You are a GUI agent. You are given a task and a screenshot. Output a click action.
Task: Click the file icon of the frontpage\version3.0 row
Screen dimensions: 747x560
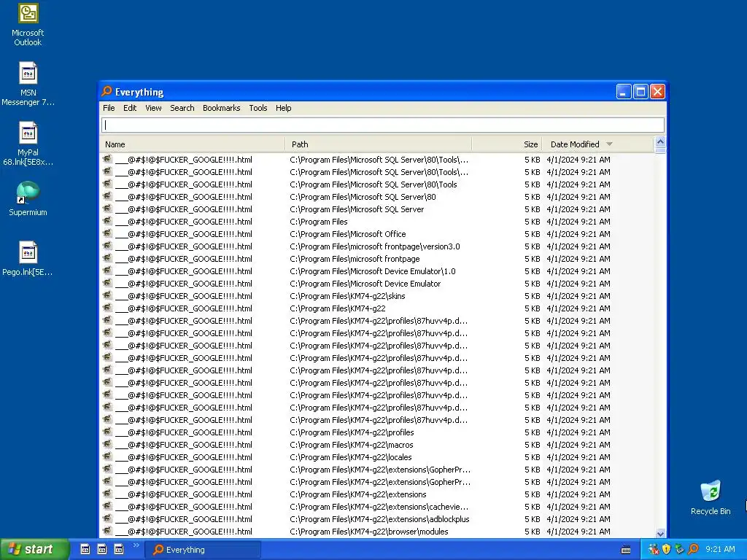(x=107, y=246)
